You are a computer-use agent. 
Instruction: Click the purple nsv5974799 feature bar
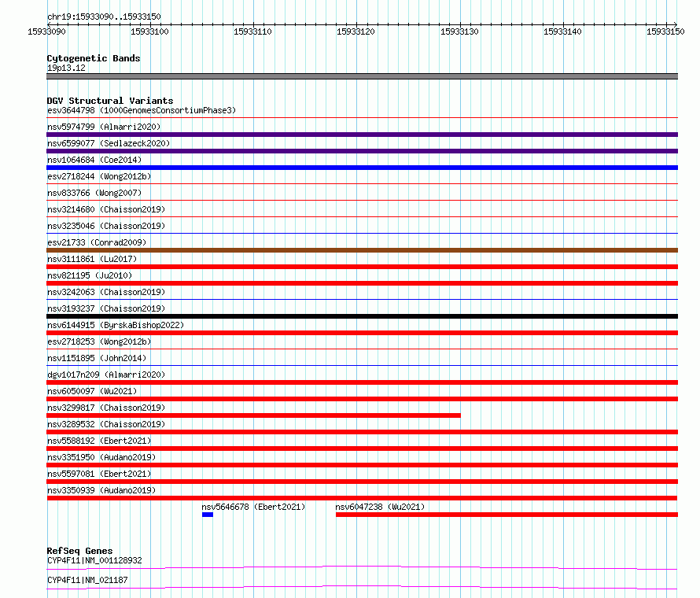[363, 135]
